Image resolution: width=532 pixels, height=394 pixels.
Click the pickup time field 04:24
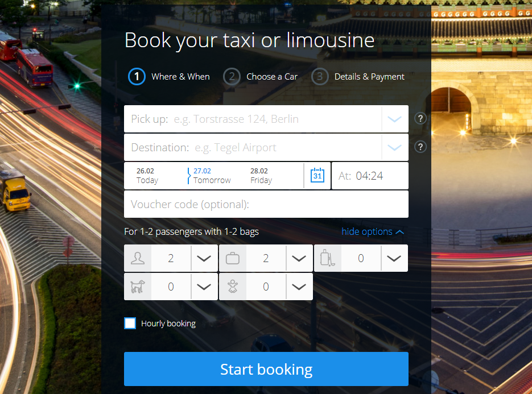pyautogui.click(x=370, y=176)
